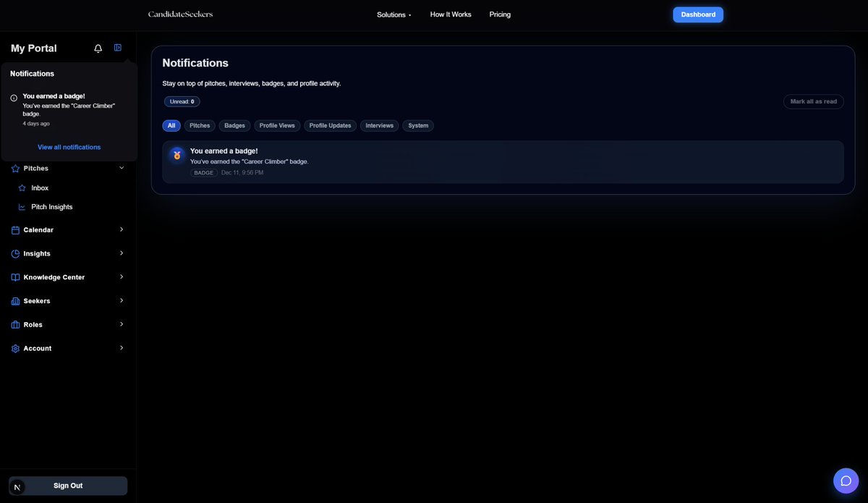This screenshot has width=868, height=503.
Task: Click Mark all as read
Action: tap(814, 102)
